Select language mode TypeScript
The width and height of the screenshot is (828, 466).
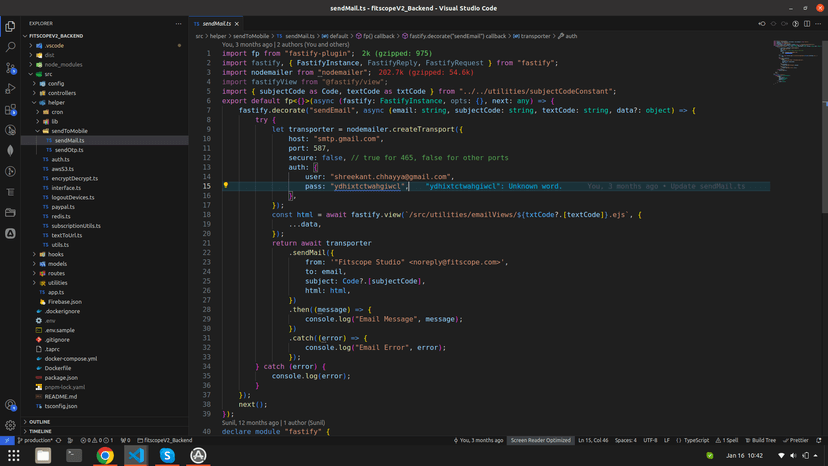pos(693,440)
